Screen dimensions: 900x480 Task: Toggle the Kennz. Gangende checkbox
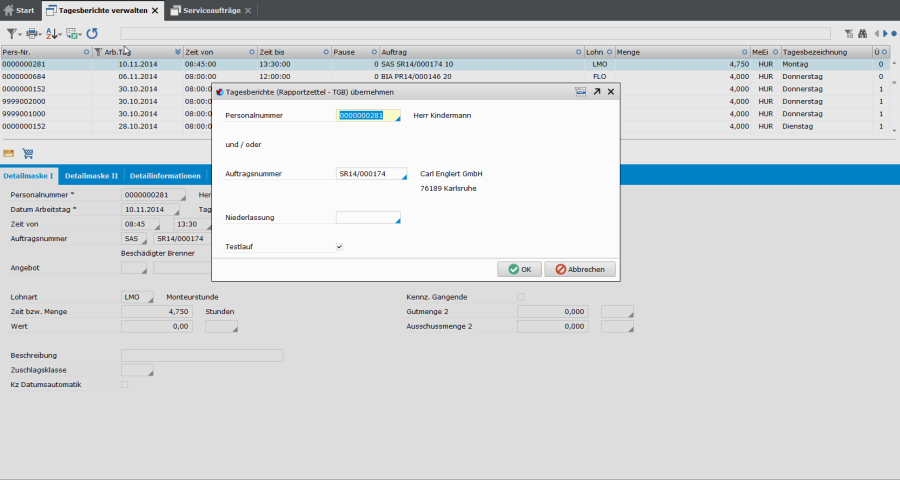(520, 297)
